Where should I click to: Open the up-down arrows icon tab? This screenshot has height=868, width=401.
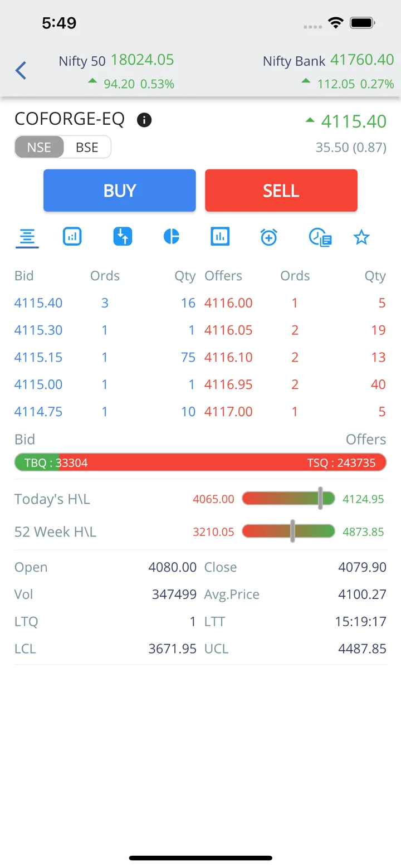[x=123, y=237]
